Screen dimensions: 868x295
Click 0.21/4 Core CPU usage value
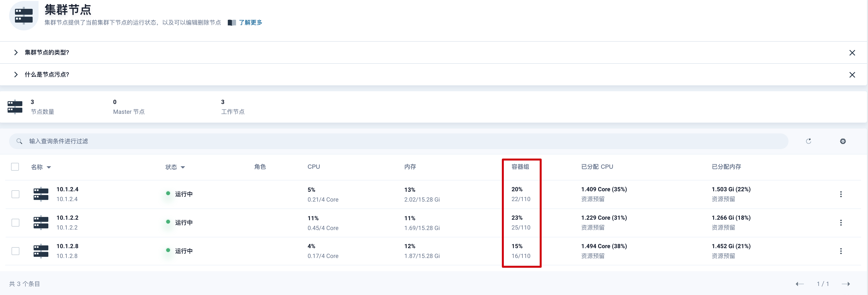click(x=323, y=200)
